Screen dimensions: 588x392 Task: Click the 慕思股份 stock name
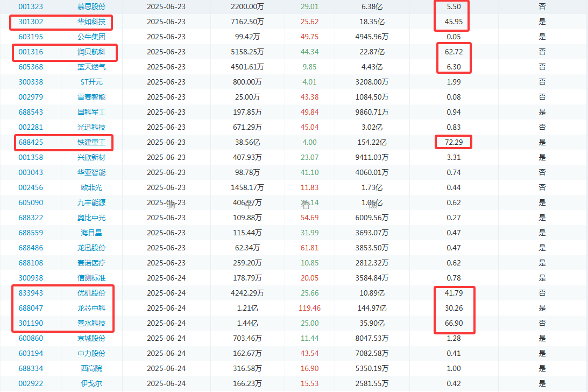[91, 7]
